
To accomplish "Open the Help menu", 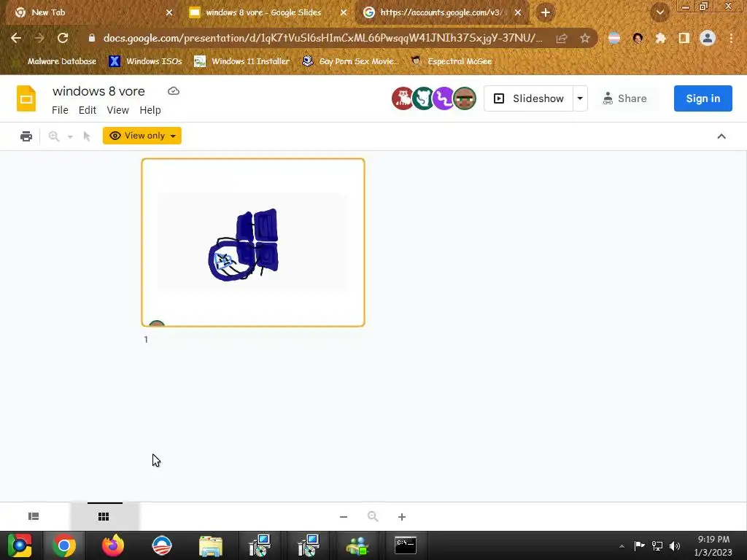I will (x=150, y=110).
